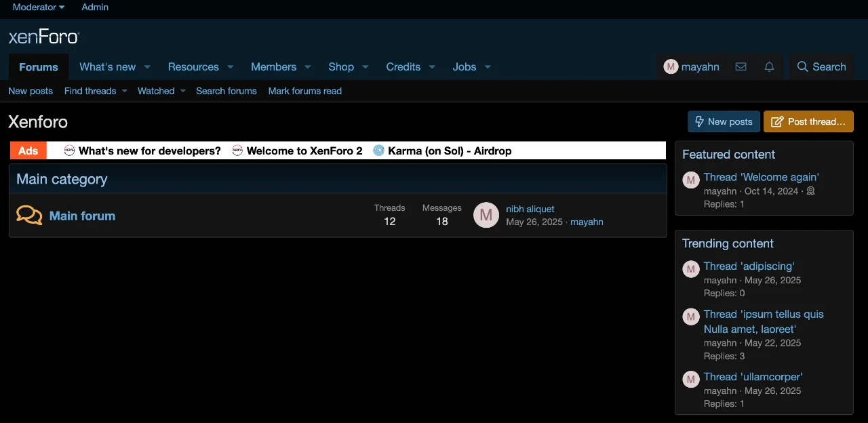Open the Search box in navigation

pos(821,66)
